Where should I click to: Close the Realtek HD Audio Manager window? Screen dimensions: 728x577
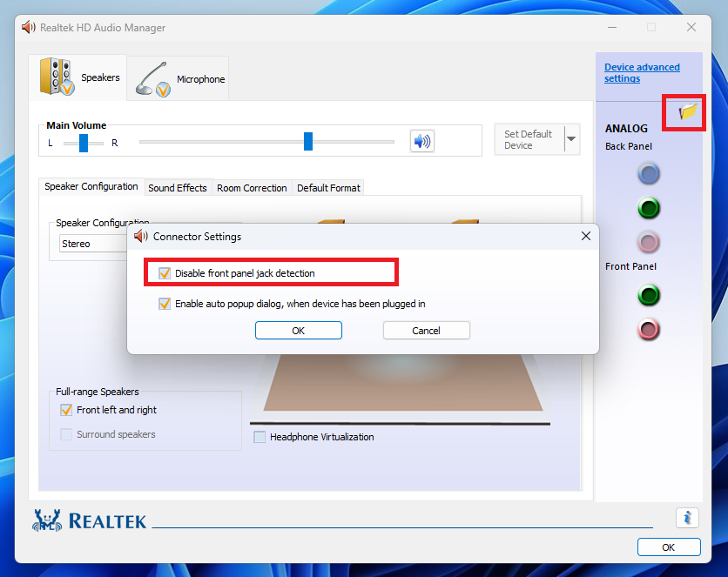[691, 27]
